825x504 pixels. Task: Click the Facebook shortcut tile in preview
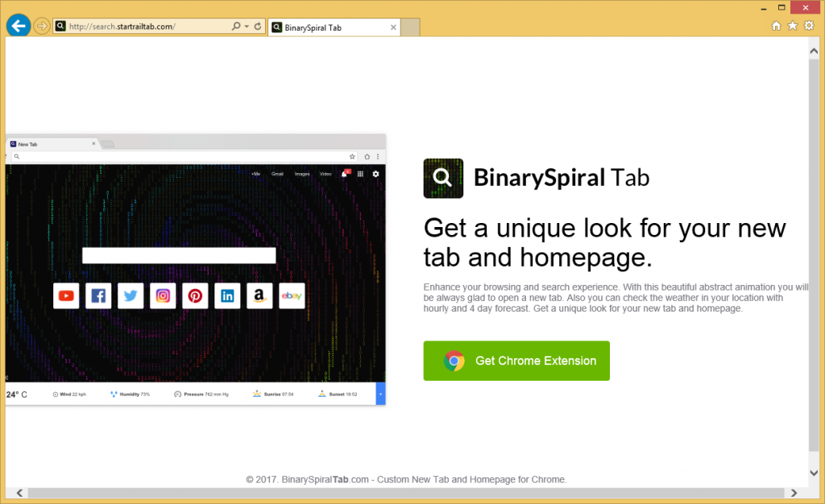tap(98, 296)
